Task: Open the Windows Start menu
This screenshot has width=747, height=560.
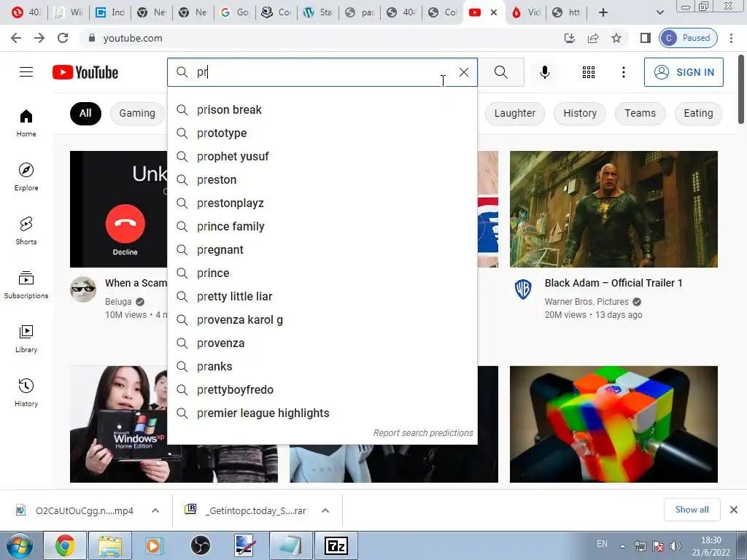Action: click(20, 545)
